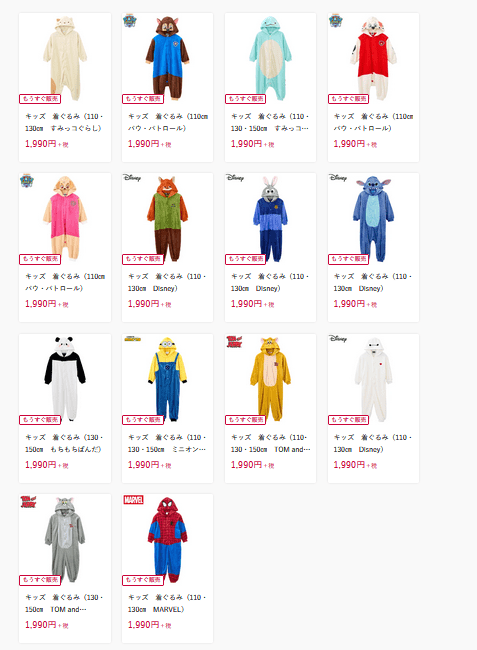Click coming-soon badge on Spider-Man costume
Screen dimensions: 477x650
pyautogui.click(x=143, y=580)
